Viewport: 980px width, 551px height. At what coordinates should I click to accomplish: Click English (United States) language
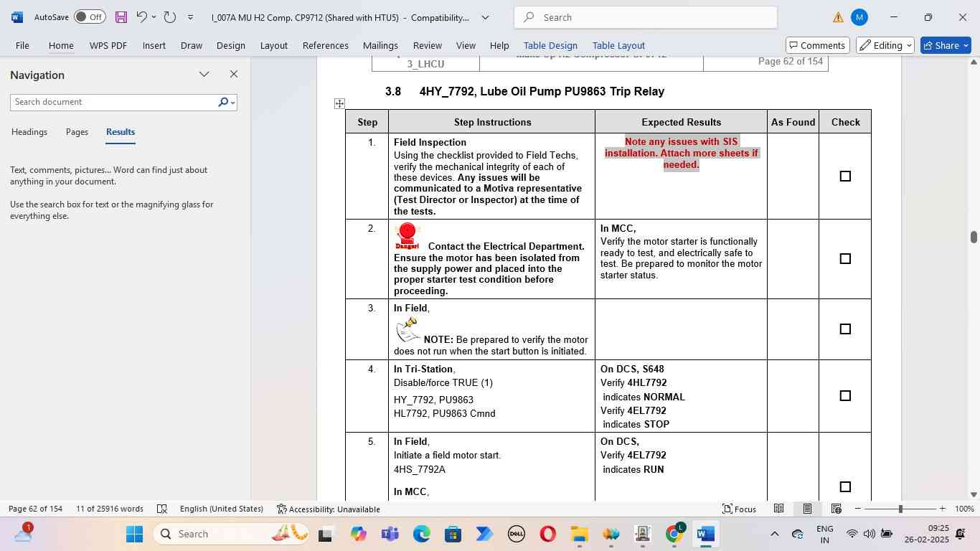pos(222,509)
